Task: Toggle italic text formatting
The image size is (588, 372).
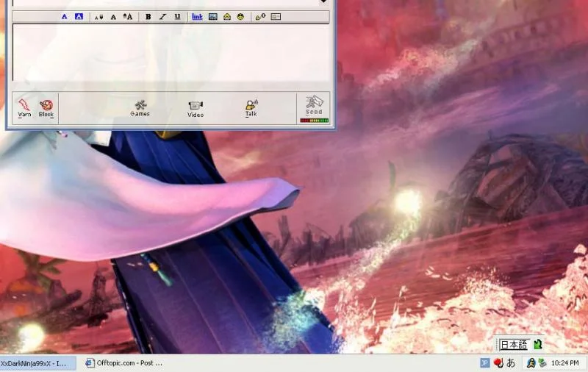Action: coord(162,16)
